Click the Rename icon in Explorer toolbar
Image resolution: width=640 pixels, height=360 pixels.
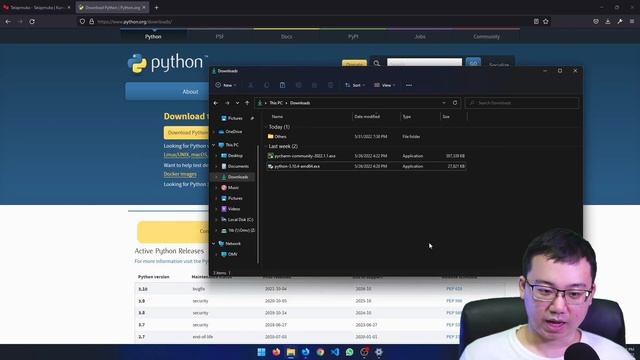[299, 85]
